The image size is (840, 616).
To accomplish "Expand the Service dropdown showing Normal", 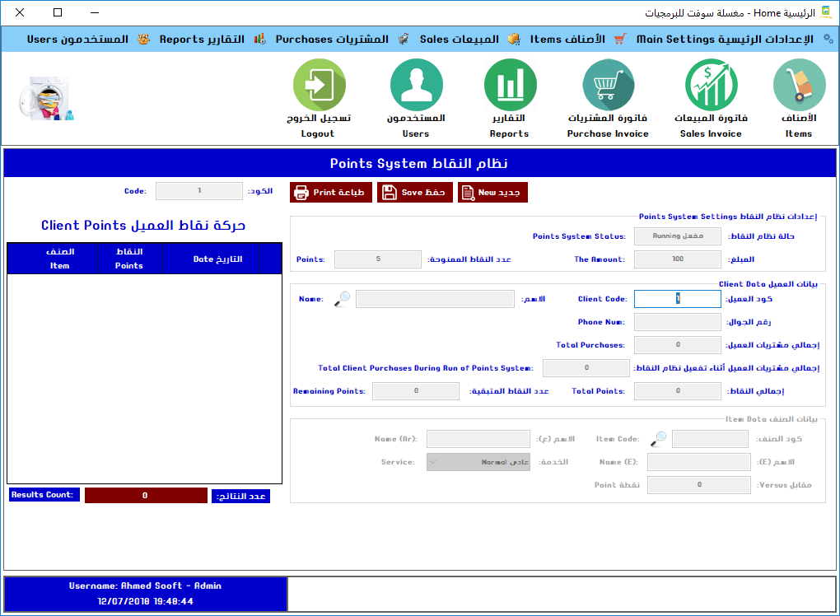I will pos(478,462).
